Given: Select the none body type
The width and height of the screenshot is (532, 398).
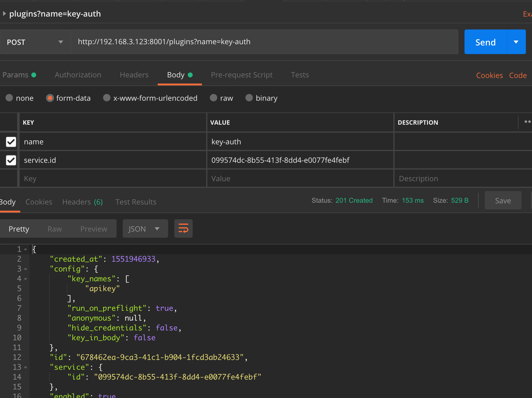Looking at the screenshot, I should (9, 98).
